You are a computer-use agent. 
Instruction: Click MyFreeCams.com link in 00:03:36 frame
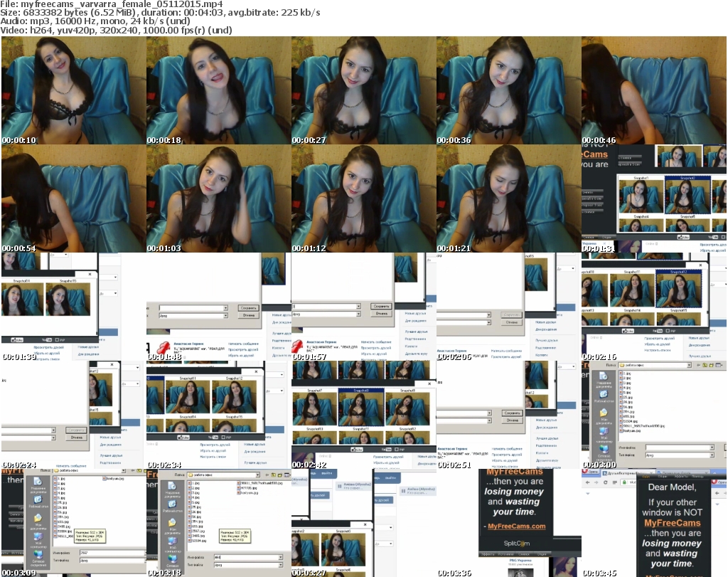(x=516, y=526)
